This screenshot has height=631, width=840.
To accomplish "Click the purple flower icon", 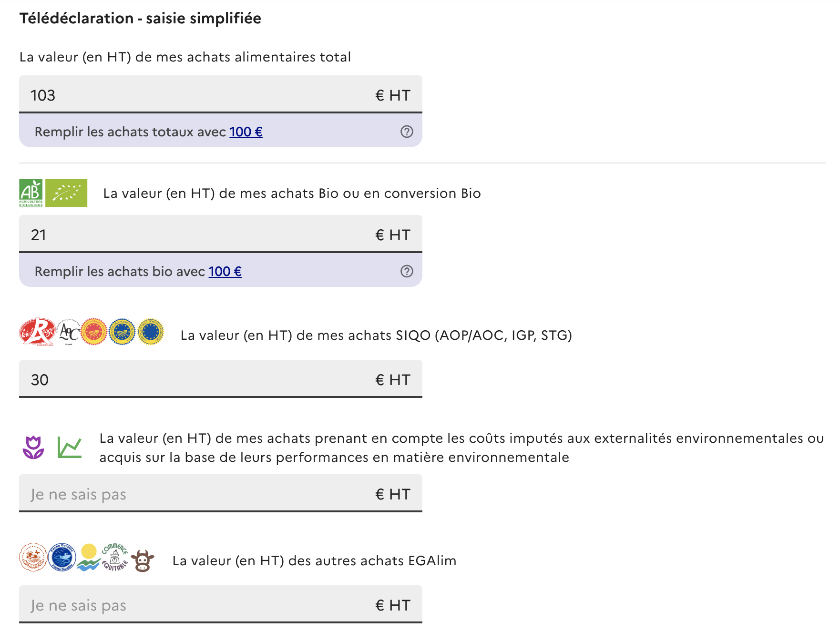I will pos(33,448).
